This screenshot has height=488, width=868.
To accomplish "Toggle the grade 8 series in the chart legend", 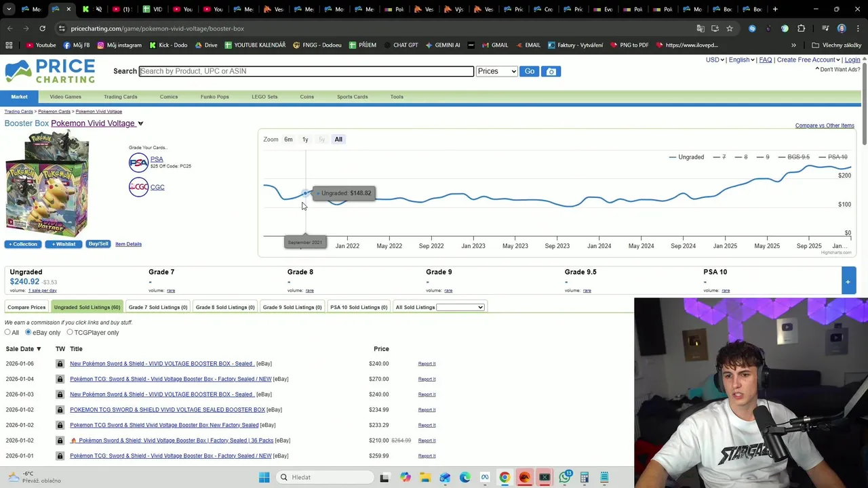I will coord(741,157).
